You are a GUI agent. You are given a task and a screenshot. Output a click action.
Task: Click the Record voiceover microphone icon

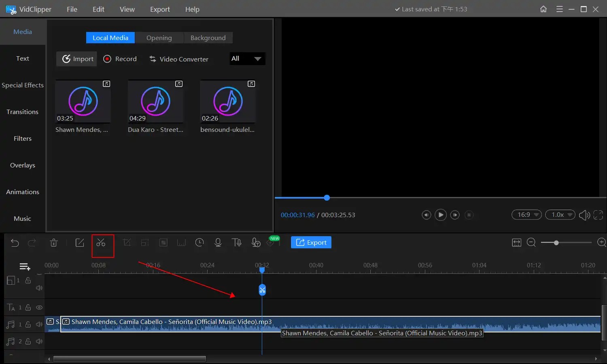(x=218, y=243)
